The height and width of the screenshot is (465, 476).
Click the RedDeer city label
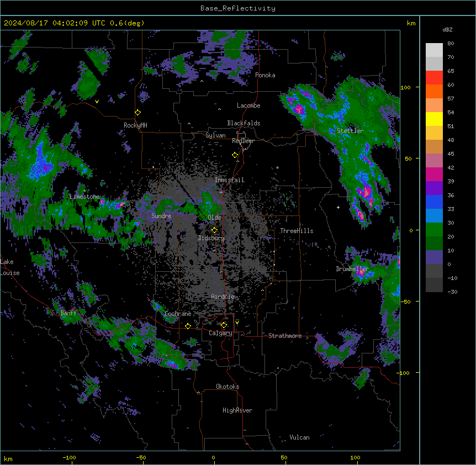click(243, 141)
